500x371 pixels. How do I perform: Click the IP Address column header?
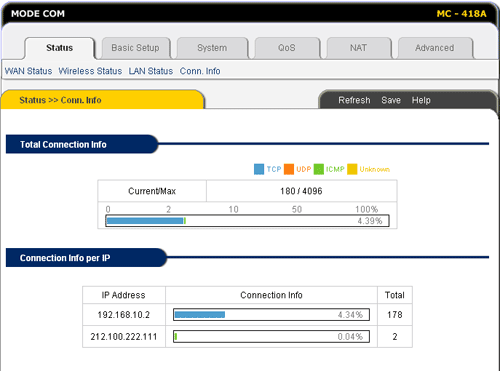coord(124,295)
